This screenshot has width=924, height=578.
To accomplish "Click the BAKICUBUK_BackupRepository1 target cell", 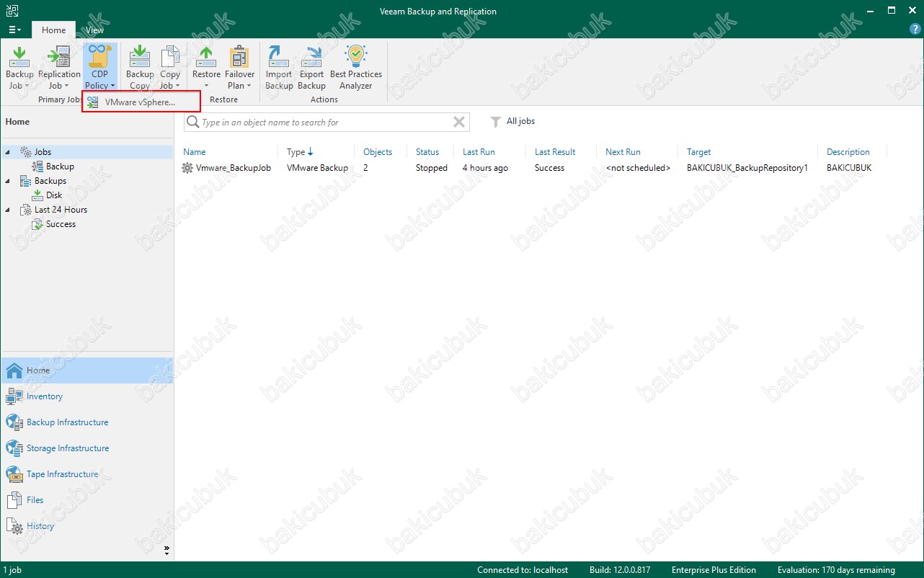I will pyautogui.click(x=747, y=168).
